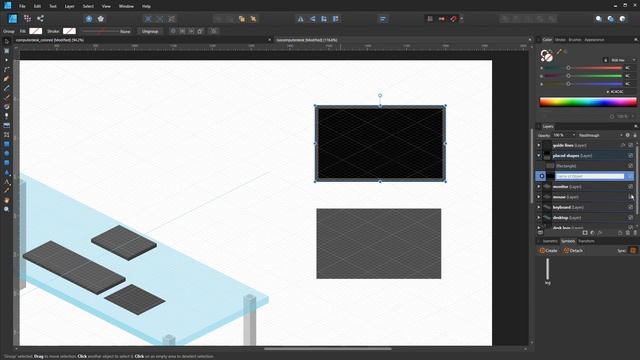The width and height of the screenshot is (640, 360).
Task: Toggle visibility of desktop layer
Action: (631, 218)
